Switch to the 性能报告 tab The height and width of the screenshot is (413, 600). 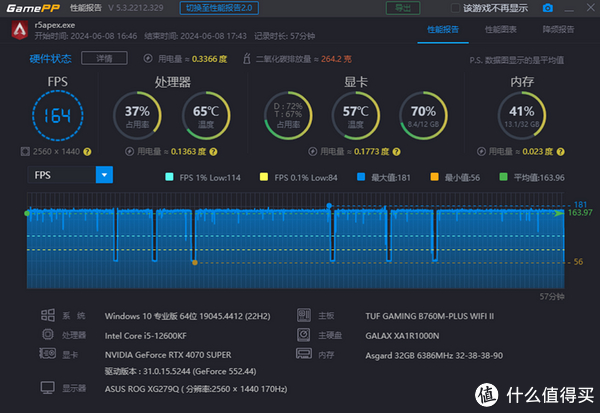click(443, 29)
